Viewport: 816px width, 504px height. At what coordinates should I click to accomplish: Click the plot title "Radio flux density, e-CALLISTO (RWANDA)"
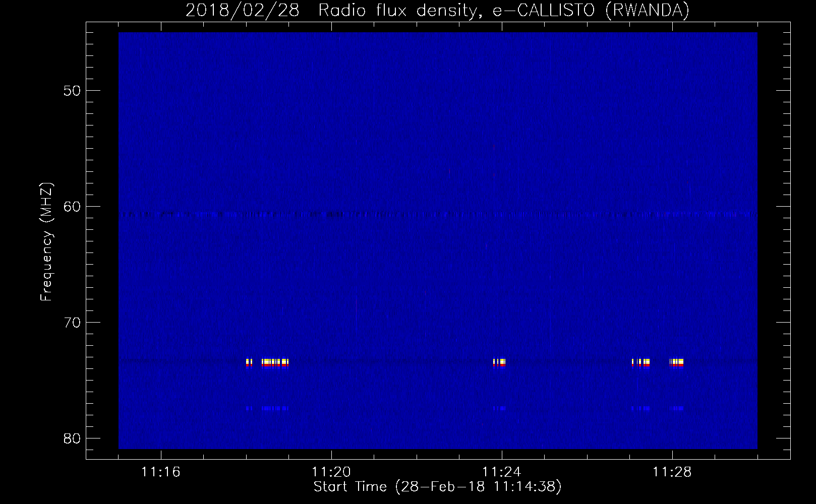[503, 11]
